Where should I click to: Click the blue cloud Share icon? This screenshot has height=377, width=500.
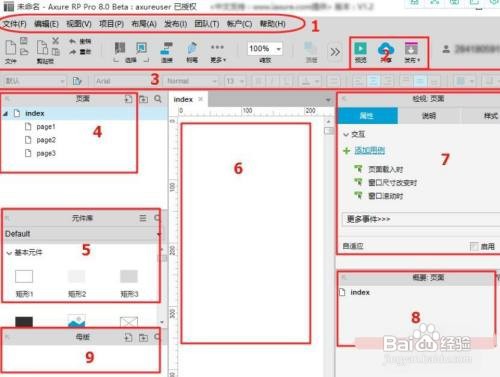[386, 49]
